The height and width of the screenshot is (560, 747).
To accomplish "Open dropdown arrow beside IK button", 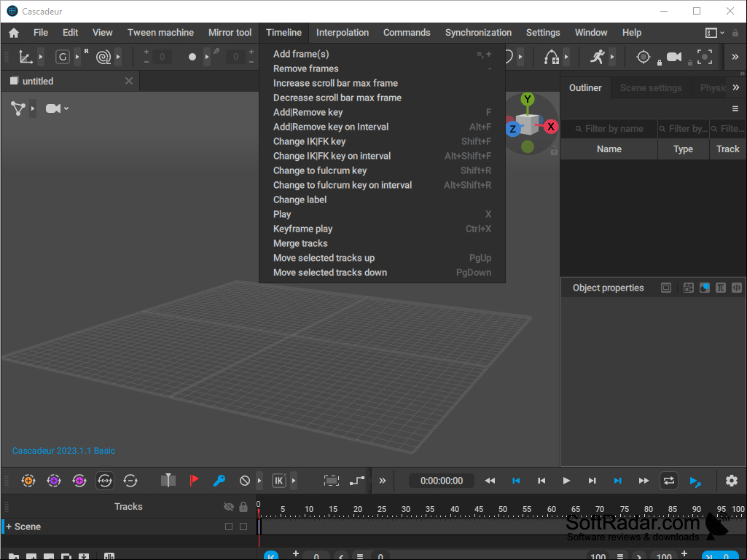I will 294,481.
